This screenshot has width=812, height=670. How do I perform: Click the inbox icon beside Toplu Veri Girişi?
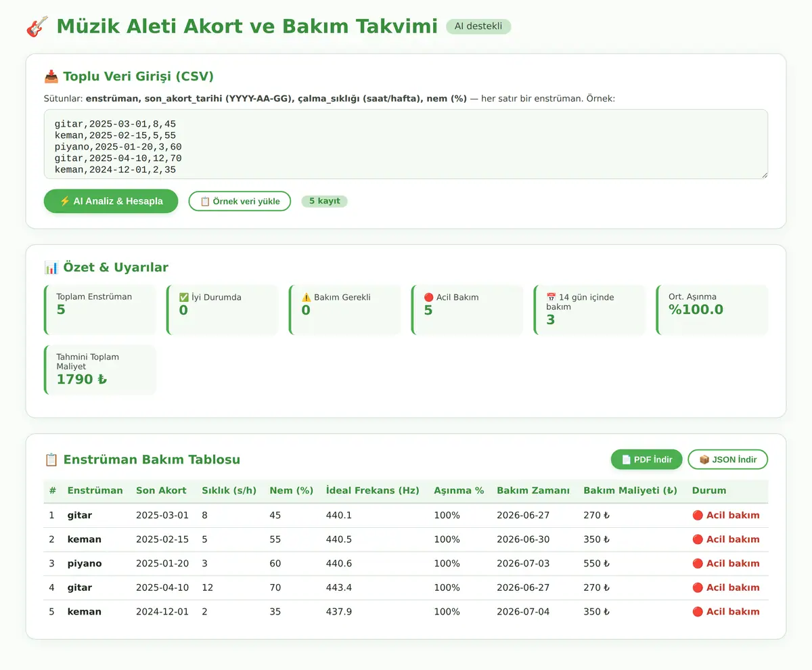tap(51, 76)
